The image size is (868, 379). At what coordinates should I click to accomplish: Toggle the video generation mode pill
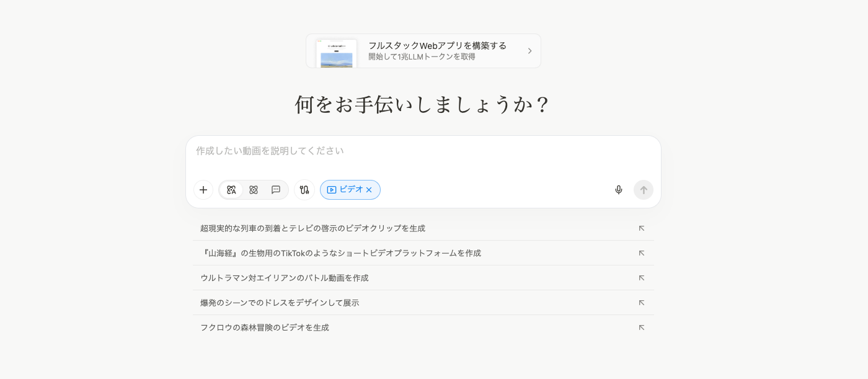pyautogui.click(x=350, y=190)
